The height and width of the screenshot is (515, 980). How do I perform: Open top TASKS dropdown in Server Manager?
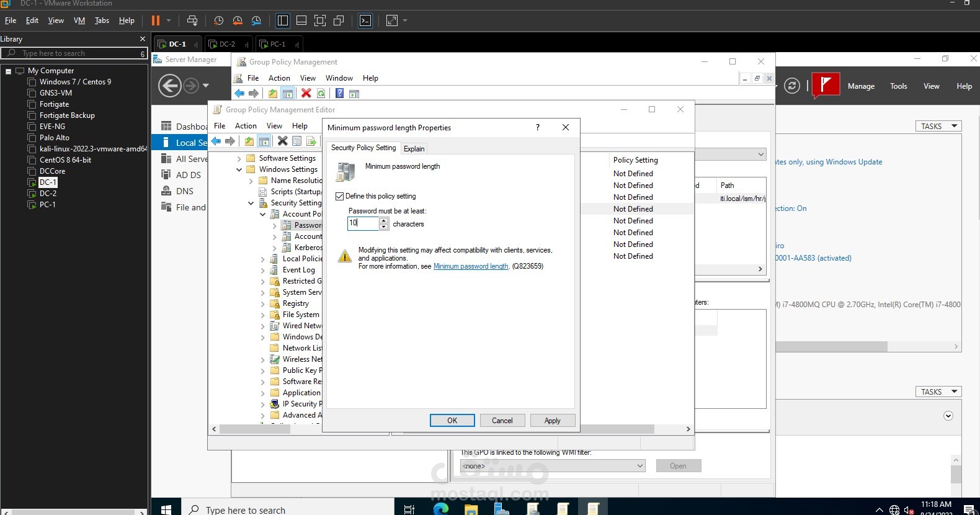[938, 126]
